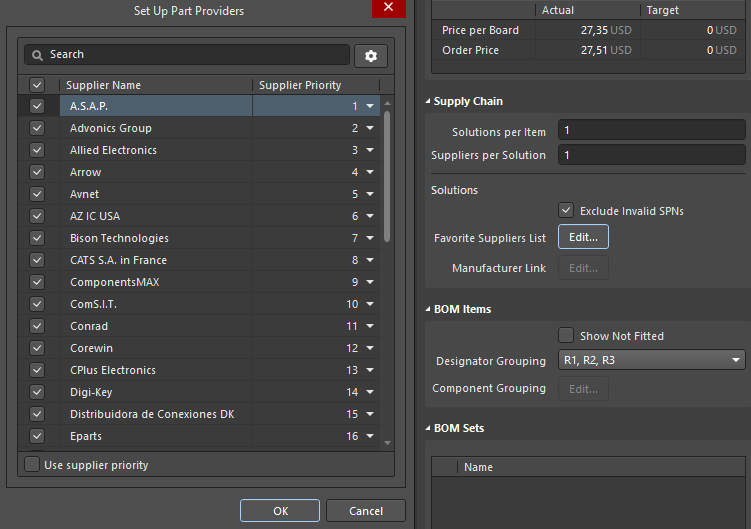The height and width of the screenshot is (529, 751).
Task: Click the Actual column header
Action: [588, 10]
